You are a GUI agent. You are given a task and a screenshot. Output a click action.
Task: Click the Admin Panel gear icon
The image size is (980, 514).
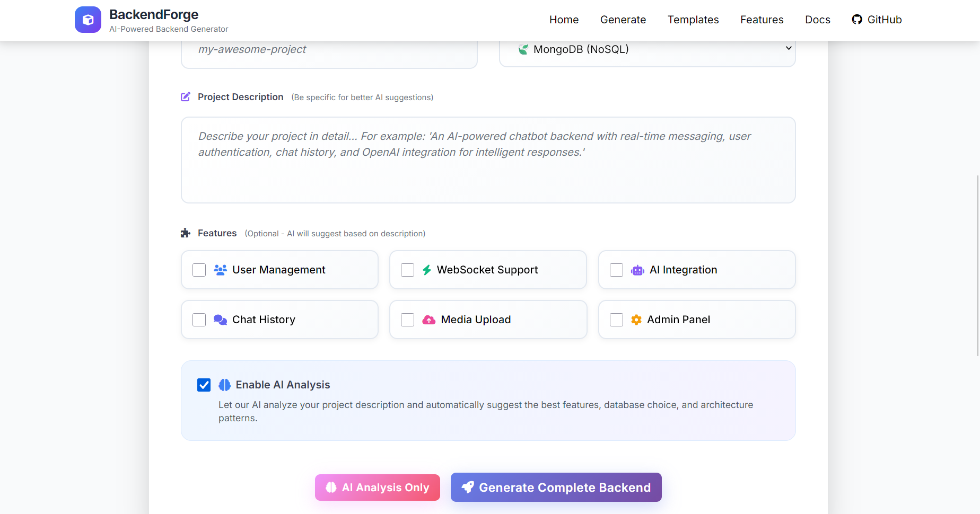click(636, 320)
